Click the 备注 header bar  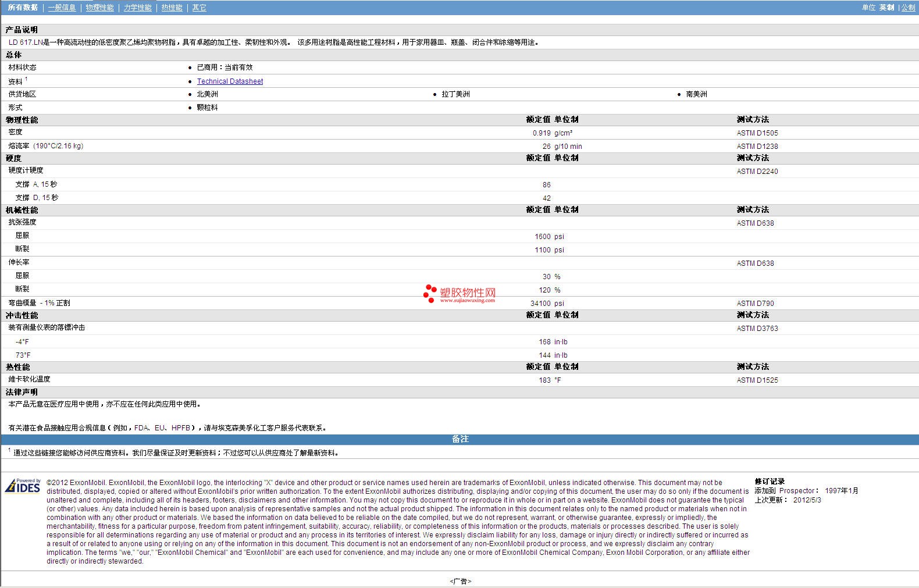[x=459, y=440]
